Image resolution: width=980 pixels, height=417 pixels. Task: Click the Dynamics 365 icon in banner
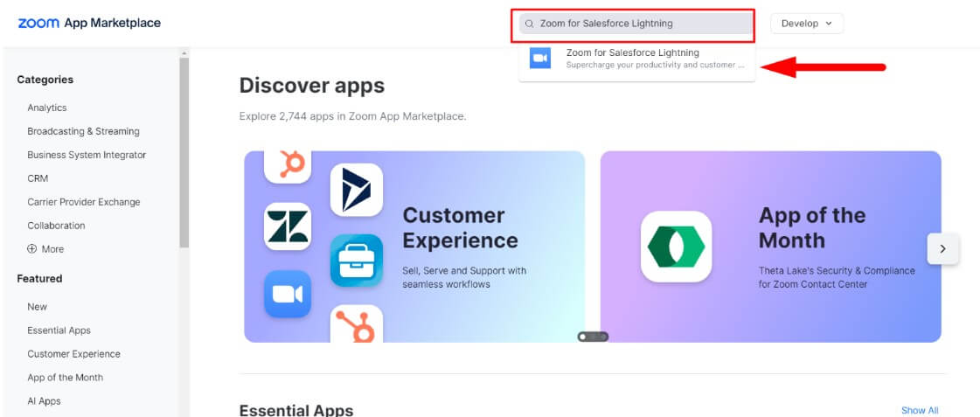357,190
